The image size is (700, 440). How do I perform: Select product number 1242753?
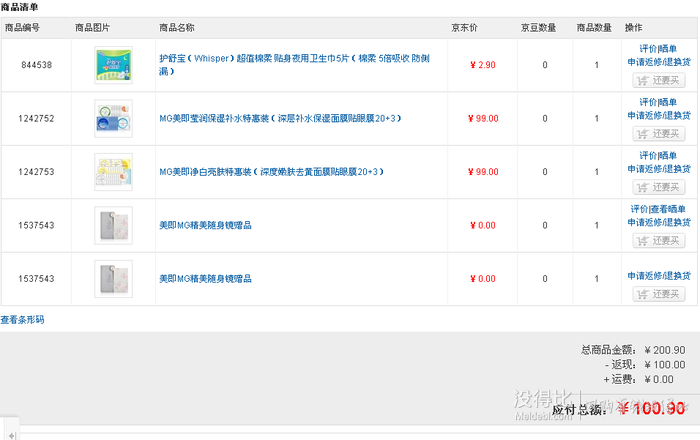point(36,172)
